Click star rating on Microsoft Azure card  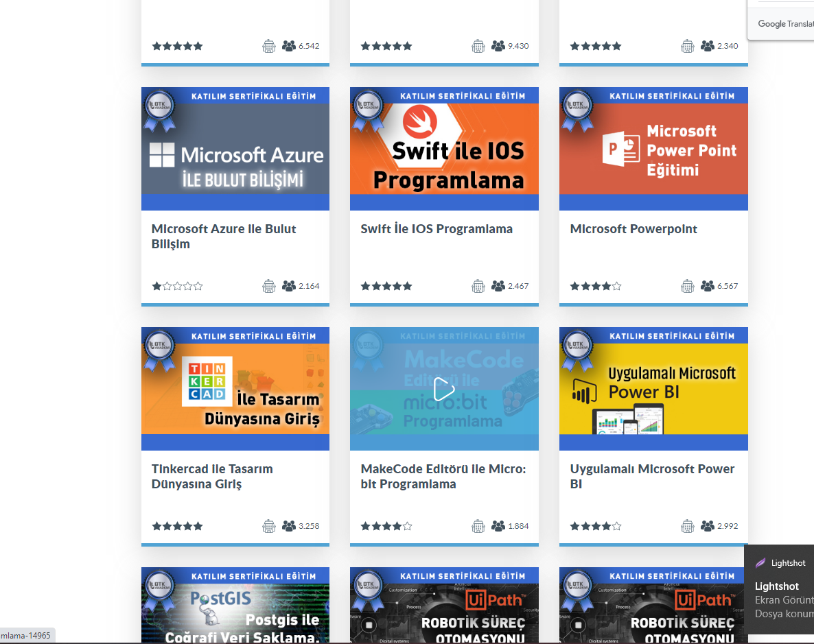[x=177, y=286]
